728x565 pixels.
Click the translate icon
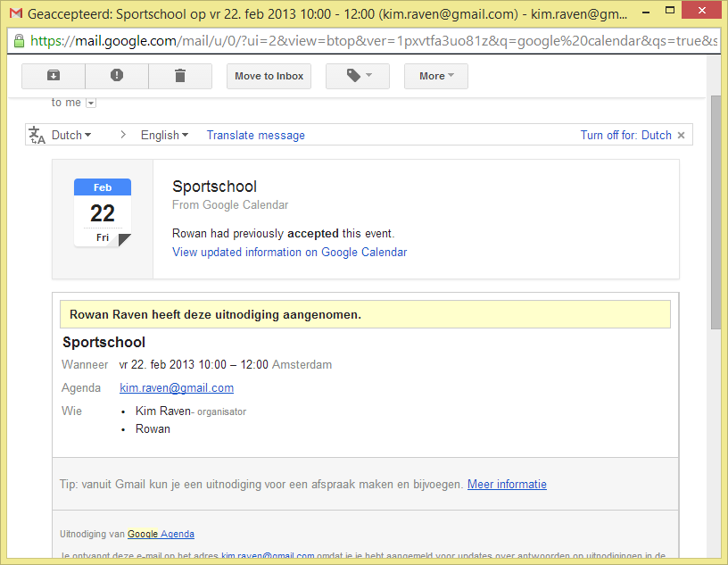point(37,135)
